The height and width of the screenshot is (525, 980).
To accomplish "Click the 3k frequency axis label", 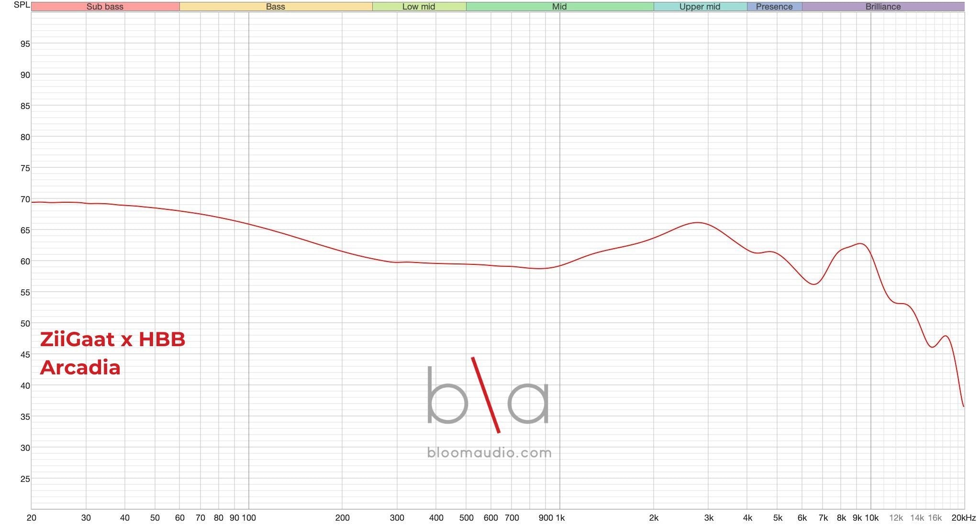I will 709,518.
